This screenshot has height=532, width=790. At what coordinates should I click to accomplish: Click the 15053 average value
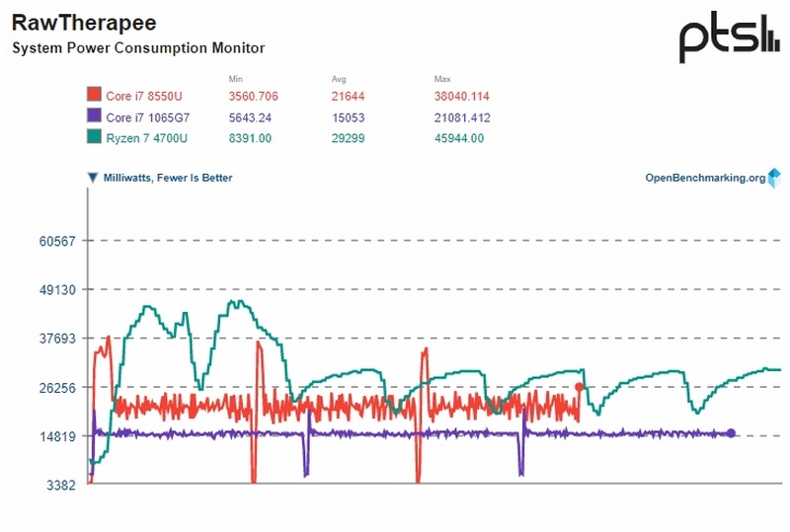pos(348,117)
